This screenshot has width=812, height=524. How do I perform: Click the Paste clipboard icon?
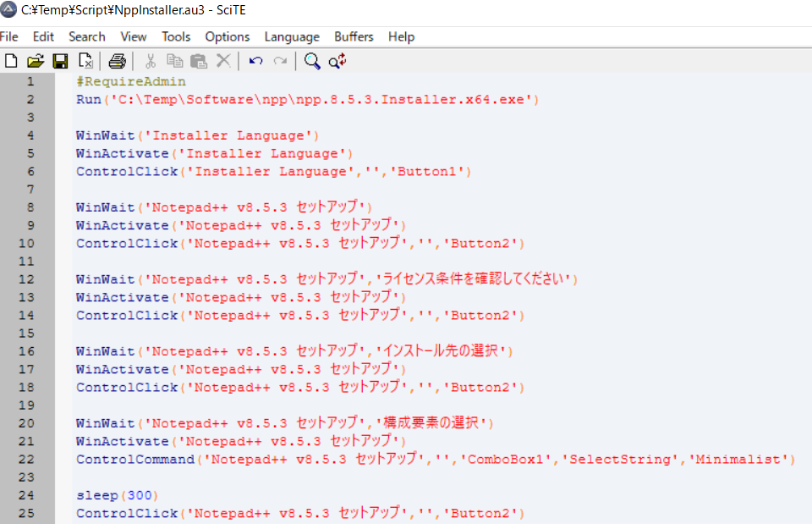point(199,61)
